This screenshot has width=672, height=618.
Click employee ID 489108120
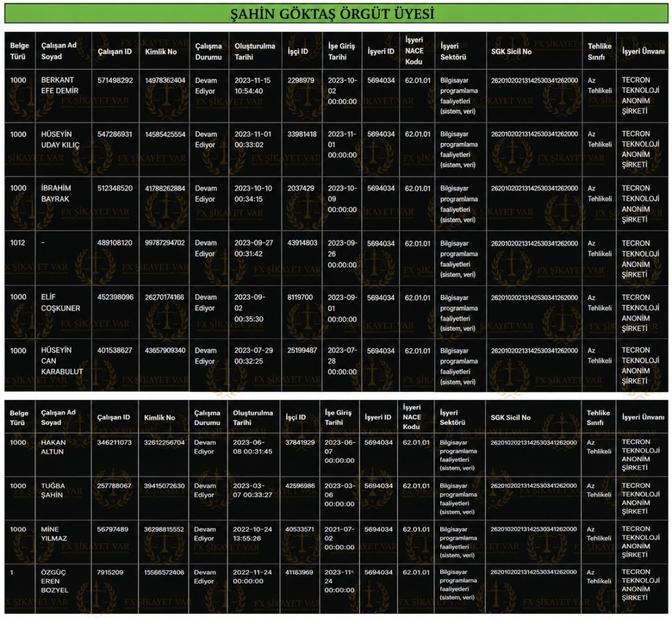click(x=115, y=243)
